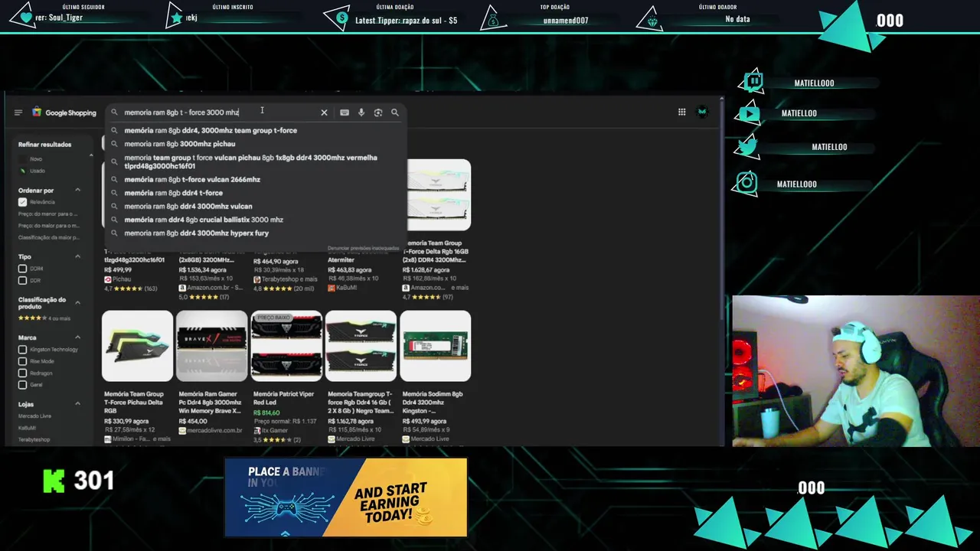980x551 pixels.
Task: Check the Kingston Technology brand filter
Action: click(22, 350)
